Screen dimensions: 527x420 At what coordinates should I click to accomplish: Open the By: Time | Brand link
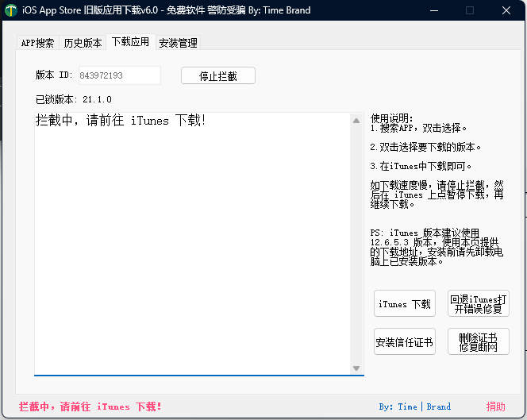(415, 407)
